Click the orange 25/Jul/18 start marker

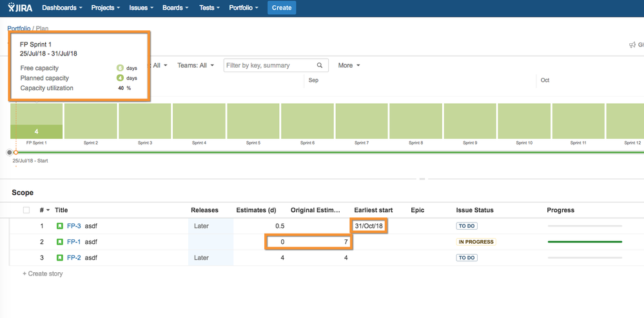point(15,152)
